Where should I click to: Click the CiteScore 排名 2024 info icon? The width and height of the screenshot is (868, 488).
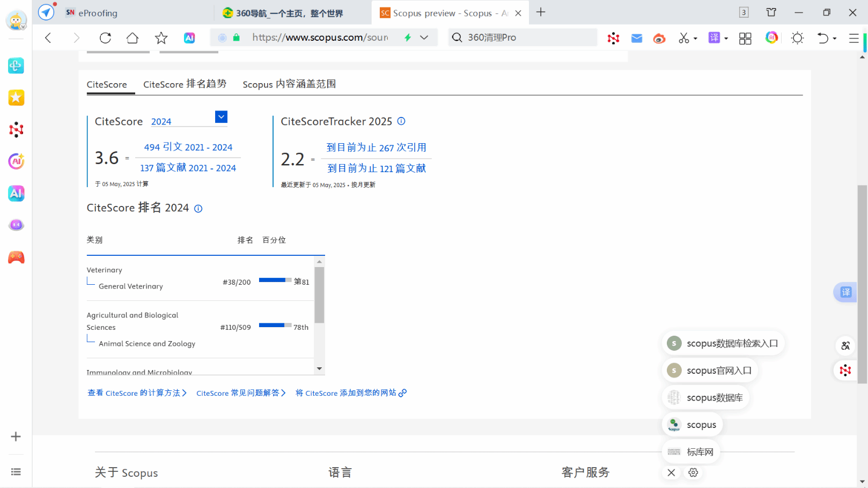[x=198, y=209]
